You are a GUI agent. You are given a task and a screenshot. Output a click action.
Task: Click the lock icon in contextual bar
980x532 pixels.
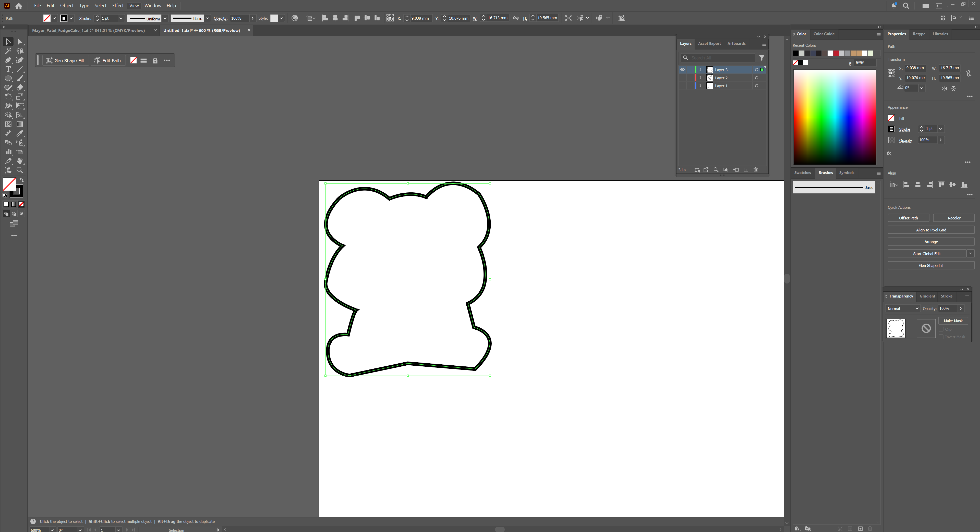(x=155, y=60)
